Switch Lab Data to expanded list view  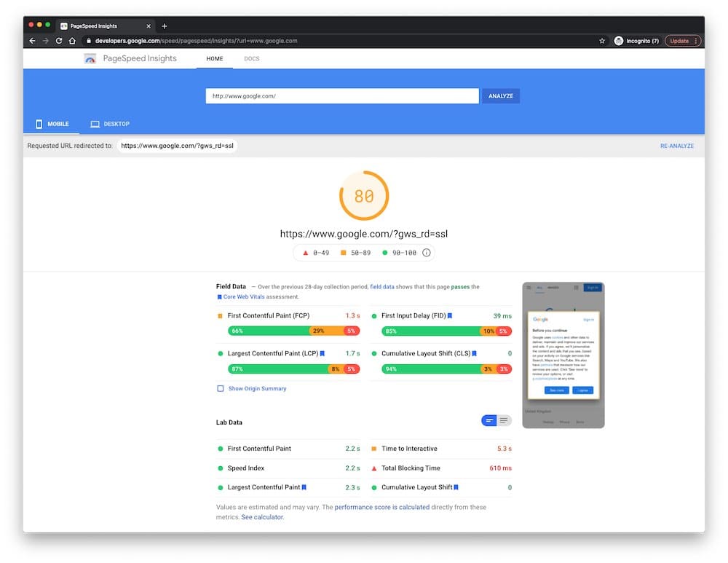pyautogui.click(x=504, y=420)
